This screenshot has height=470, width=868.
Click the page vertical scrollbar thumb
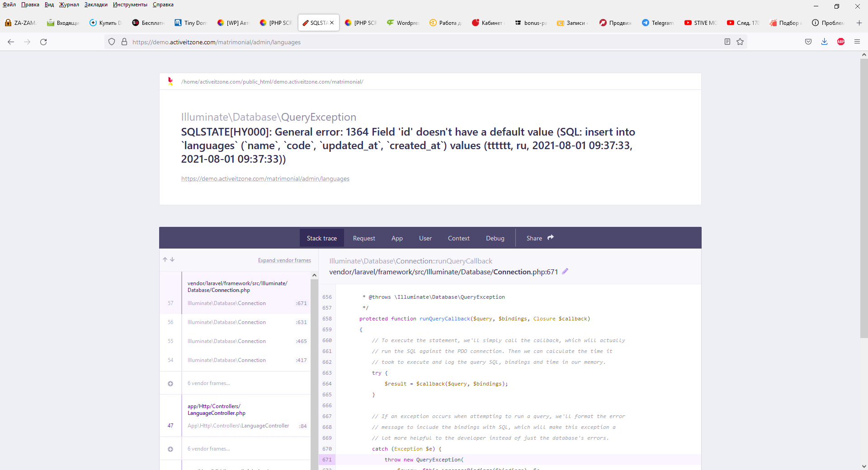863,199
